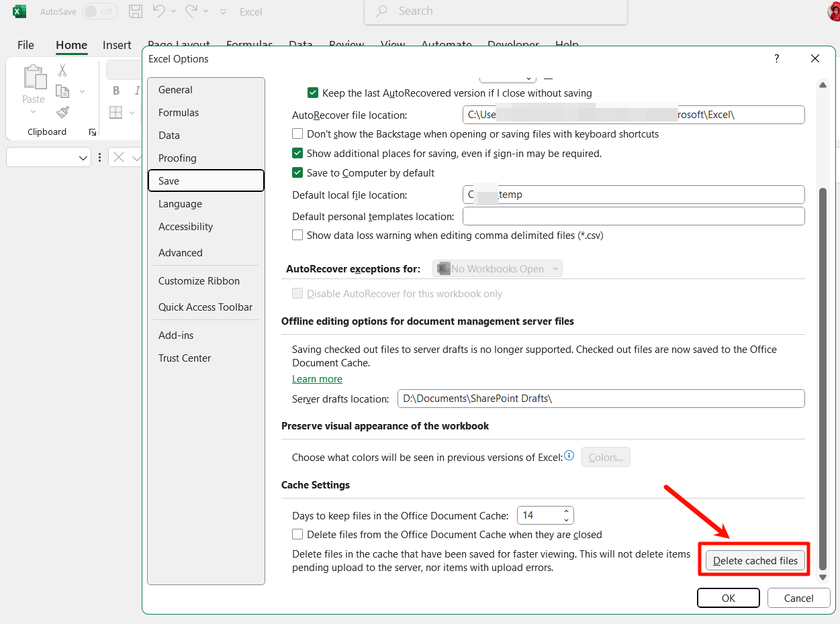Uncheck Save to Computer by default

(x=297, y=173)
